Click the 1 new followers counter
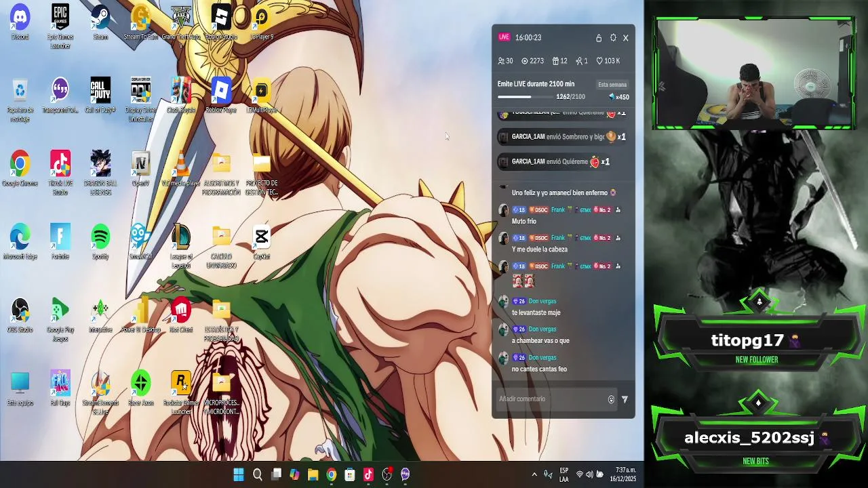The height and width of the screenshot is (488, 868). (x=582, y=61)
